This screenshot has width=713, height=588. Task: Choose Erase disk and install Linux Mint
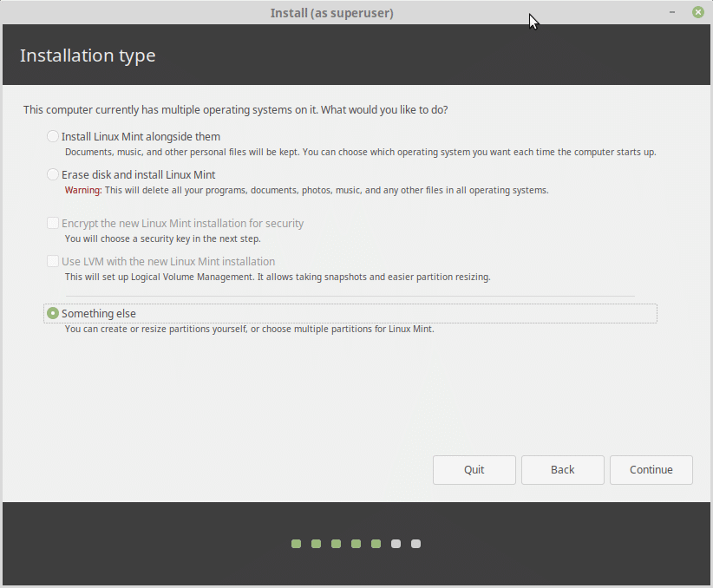tap(53, 174)
